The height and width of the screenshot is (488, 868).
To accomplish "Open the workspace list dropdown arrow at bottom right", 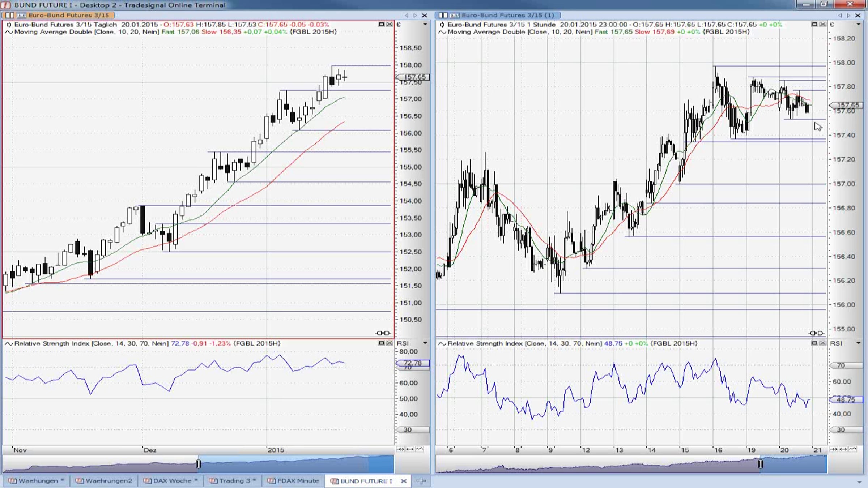I will pyautogui.click(x=859, y=482).
